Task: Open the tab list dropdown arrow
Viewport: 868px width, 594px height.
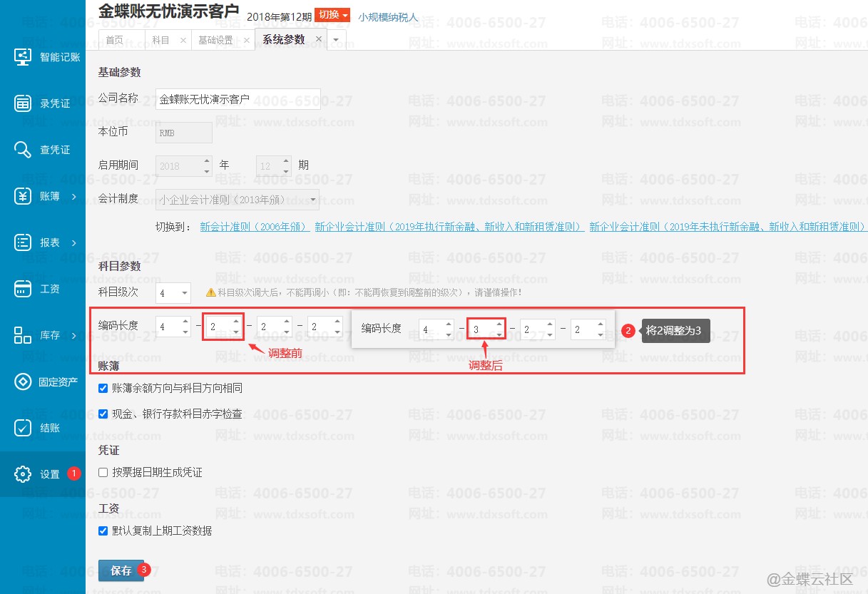Action: pos(336,40)
